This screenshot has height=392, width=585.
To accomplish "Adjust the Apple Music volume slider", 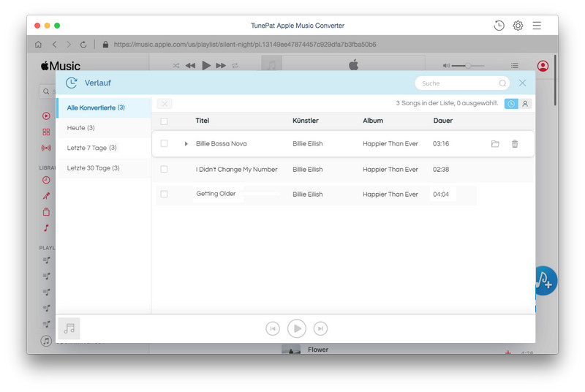I will (468, 66).
